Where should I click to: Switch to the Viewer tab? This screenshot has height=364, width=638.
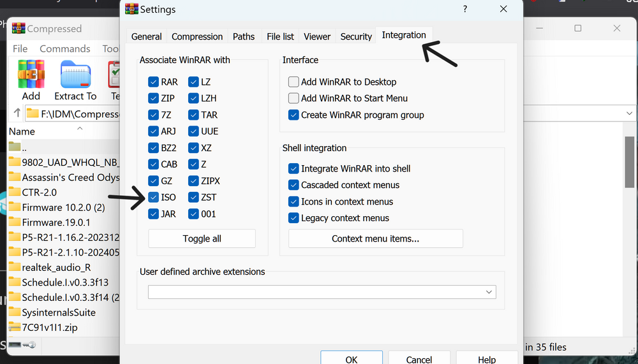[x=317, y=36]
